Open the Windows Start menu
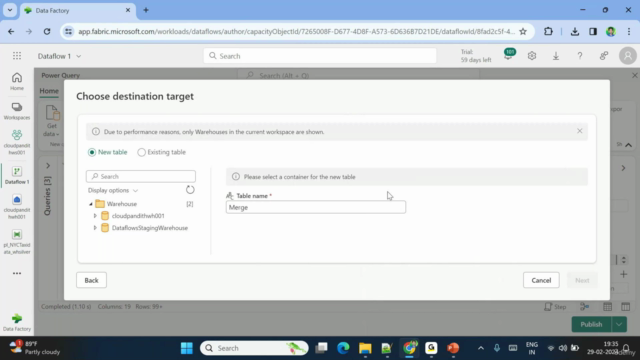 187,348
